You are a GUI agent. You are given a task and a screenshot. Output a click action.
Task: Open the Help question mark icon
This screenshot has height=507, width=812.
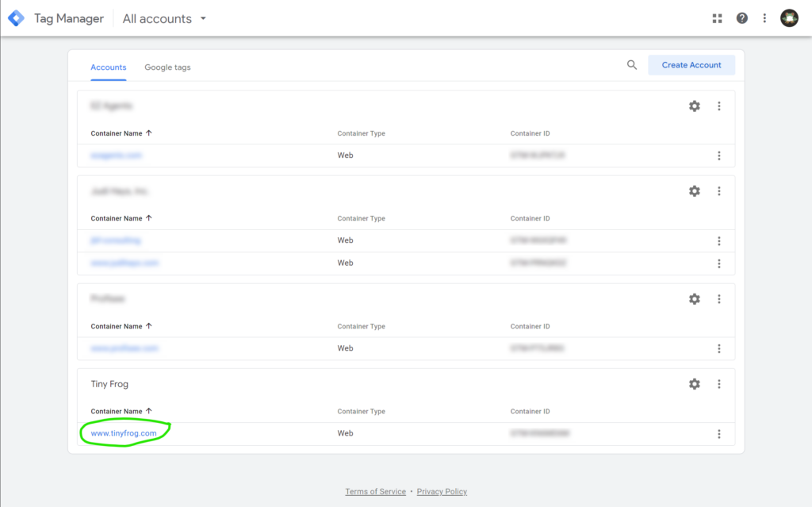coord(742,18)
